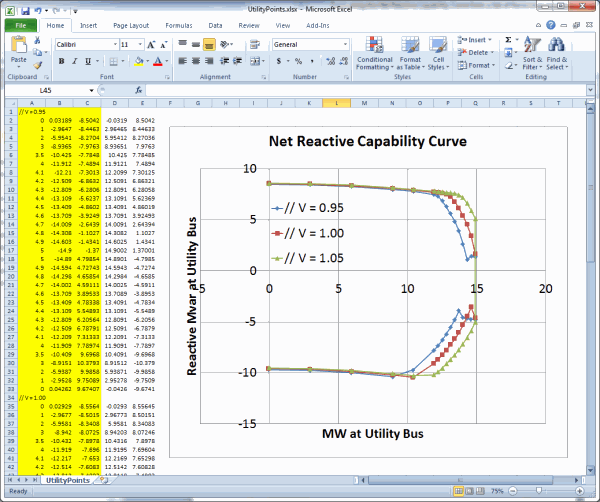Image resolution: width=600 pixels, height=502 pixels.
Task: Click the horizontal scrollbar
Action: tap(460, 480)
